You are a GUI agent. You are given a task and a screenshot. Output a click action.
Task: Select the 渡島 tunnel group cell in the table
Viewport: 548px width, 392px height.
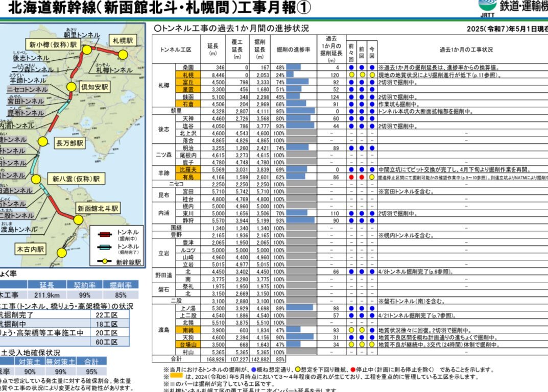tap(163, 330)
